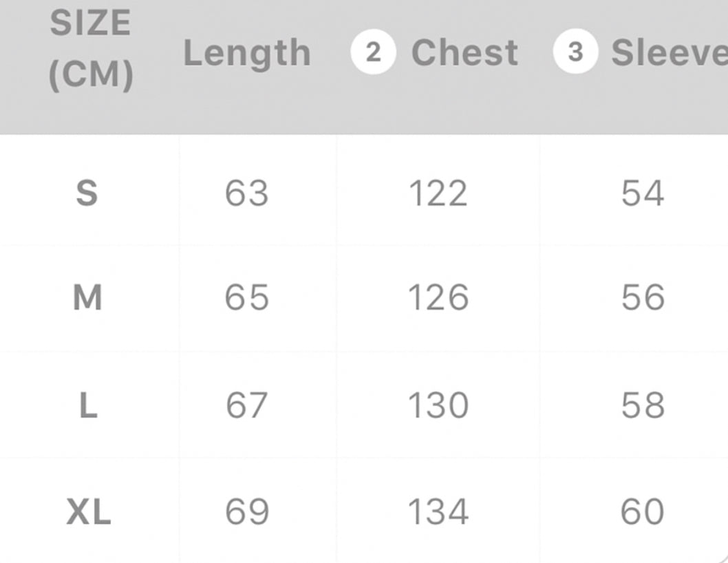Select sleeve value 54 in S row
The width and height of the screenshot is (728, 563).
(642, 193)
